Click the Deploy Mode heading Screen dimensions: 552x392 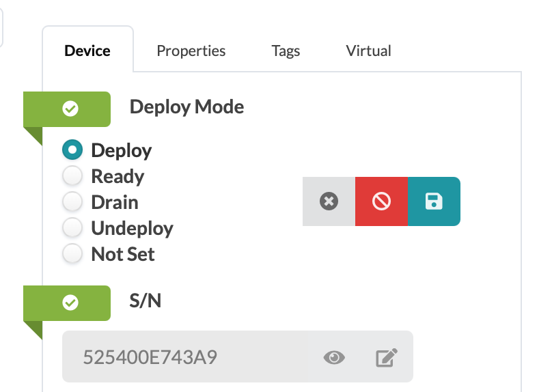(x=187, y=107)
